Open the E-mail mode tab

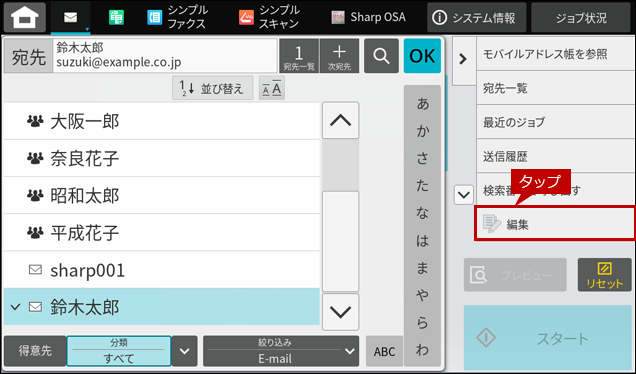pyautogui.click(x=70, y=18)
